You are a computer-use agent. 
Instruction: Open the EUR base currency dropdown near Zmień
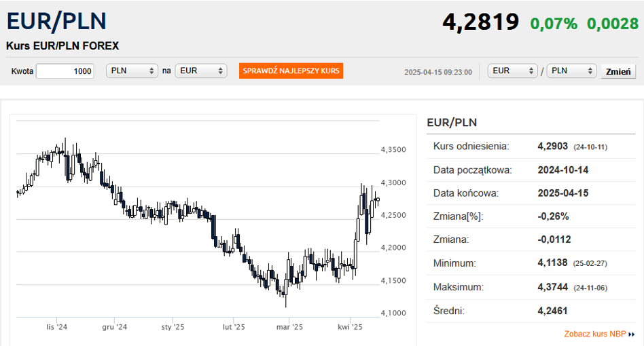512,71
